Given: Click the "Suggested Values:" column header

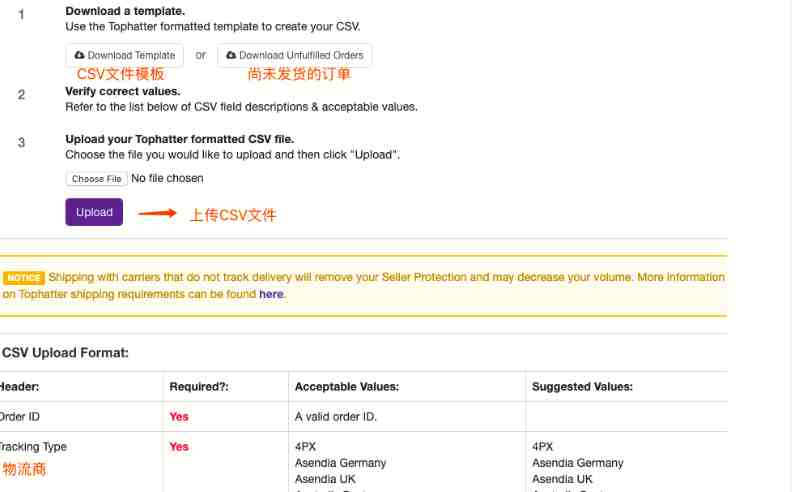Looking at the screenshot, I should coord(582,387).
